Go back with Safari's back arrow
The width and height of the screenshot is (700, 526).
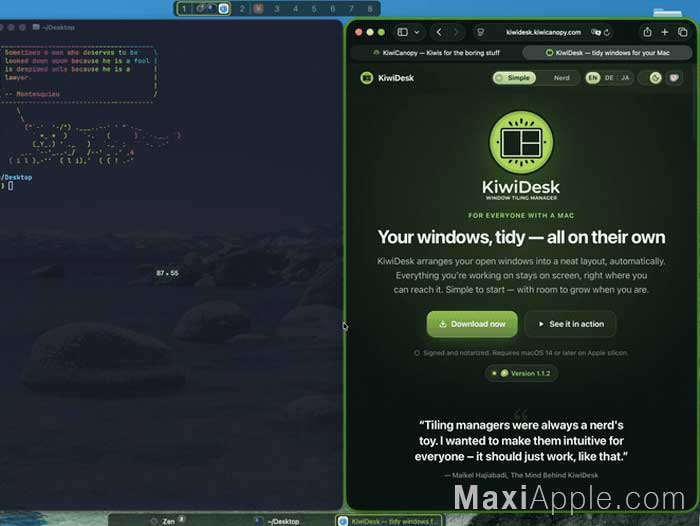point(439,32)
